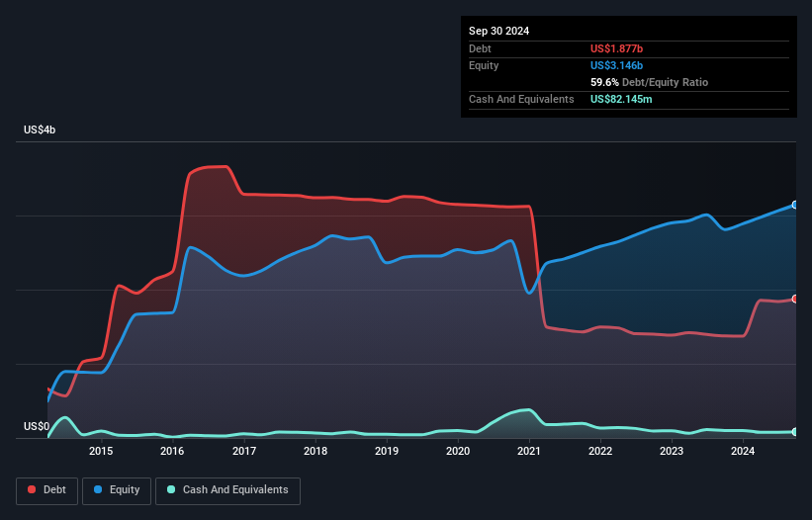Click the Debt row label in tooltip

pyautogui.click(x=480, y=48)
